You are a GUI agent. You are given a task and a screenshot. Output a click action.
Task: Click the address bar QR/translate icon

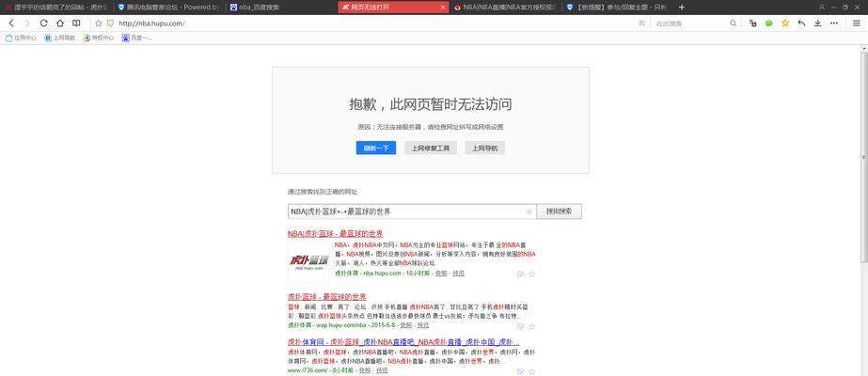pyautogui.click(x=642, y=23)
